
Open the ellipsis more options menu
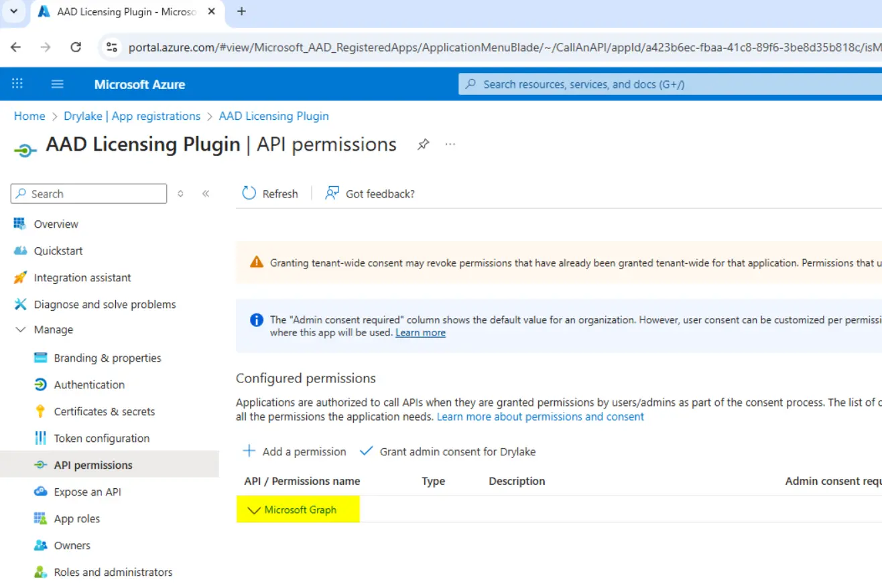coord(450,145)
